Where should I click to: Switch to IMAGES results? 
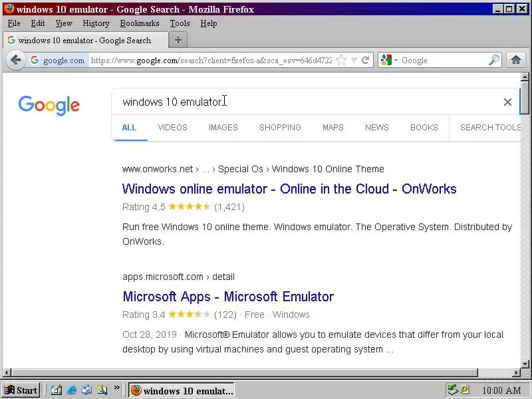[223, 128]
